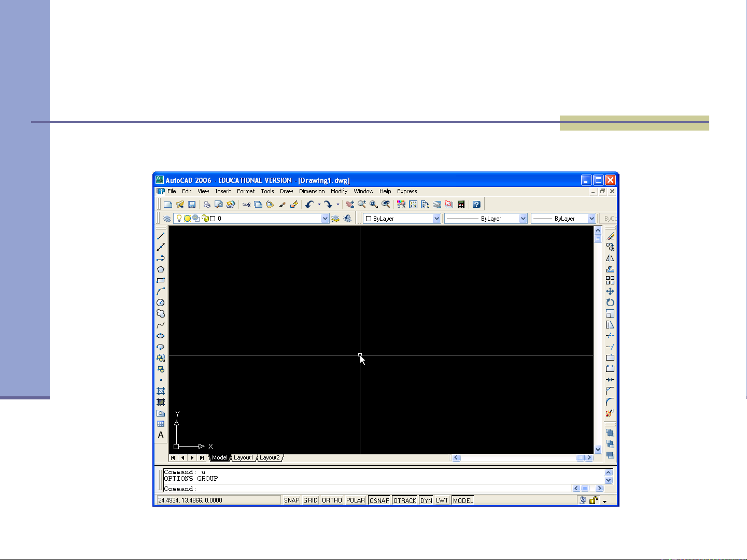747x560 pixels.
Task: Expand the lineweight ByLayer dropdown
Action: (x=591, y=219)
